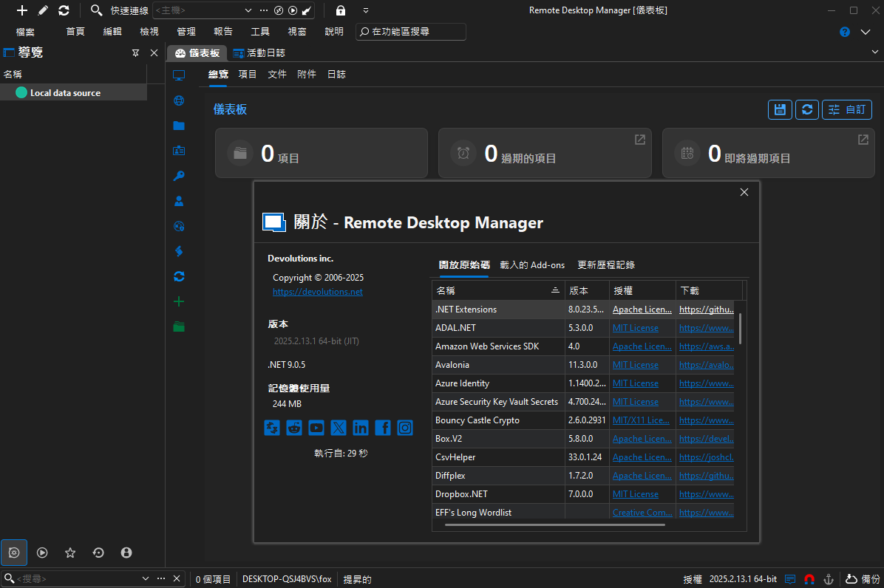Open the 管理 ribbon tab
This screenshot has width=884, height=588.
[186, 32]
